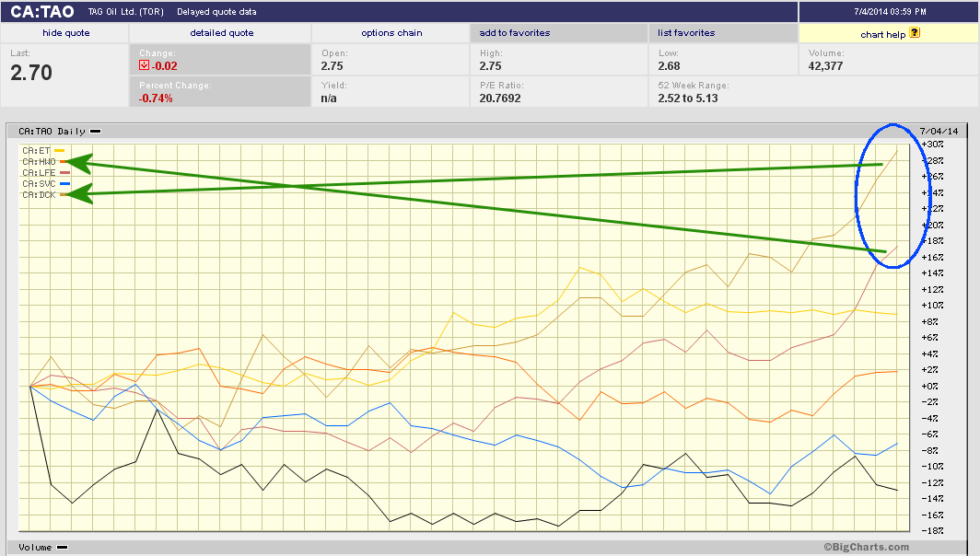The width and height of the screenshot is (980, 556).
Task: Select the CA:HWO legend label
Action: pyautogui.click(x=39, y=162)
